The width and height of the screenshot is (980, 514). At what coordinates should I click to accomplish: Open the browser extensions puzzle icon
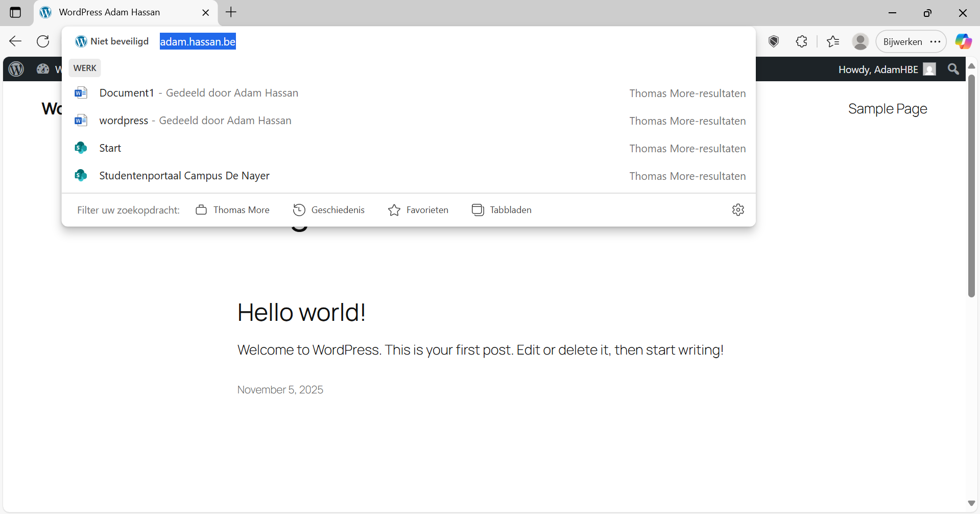(x=801, y=41)
